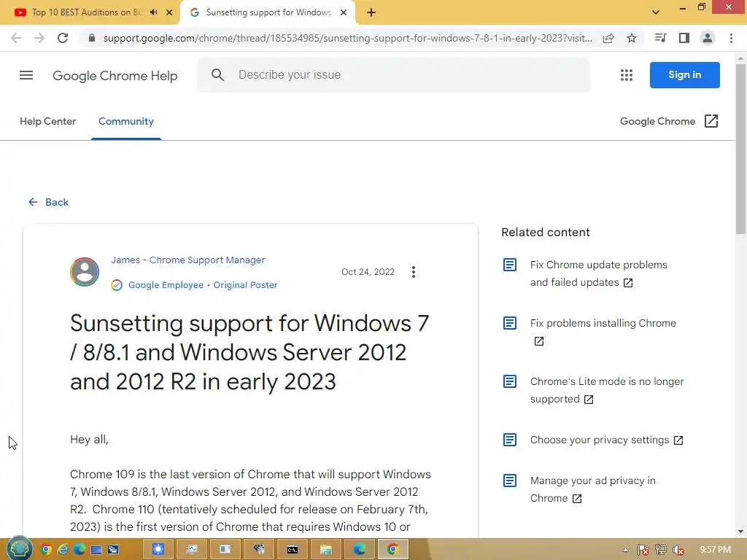Click the address bar URL

348,38
